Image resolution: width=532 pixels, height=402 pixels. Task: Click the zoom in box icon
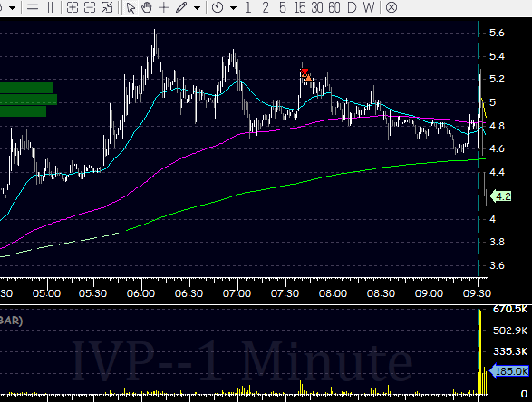point(72,7)
